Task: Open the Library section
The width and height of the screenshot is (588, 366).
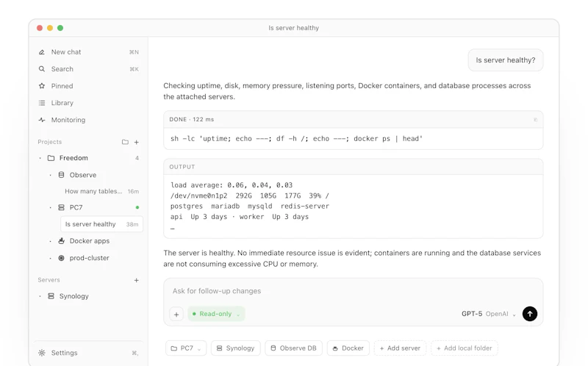Action: tap(88, 103)
